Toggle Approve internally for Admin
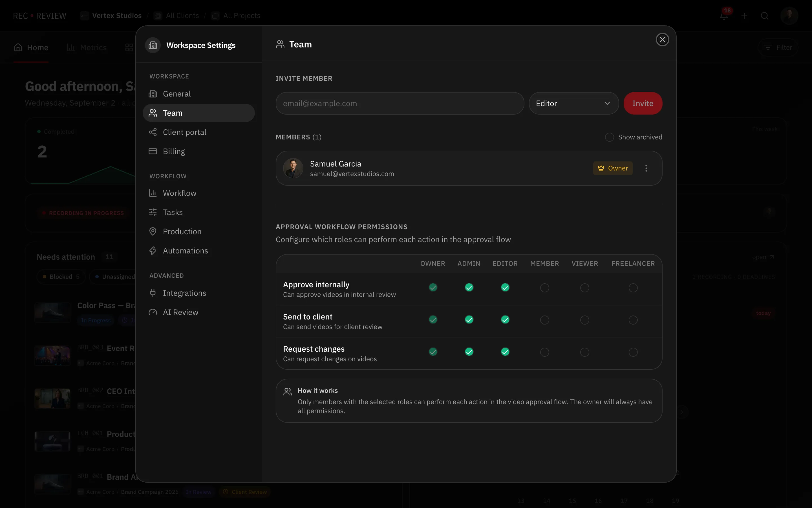Image resolution: width=812 pixels, height=508 pixels. (x=469, y=288)
